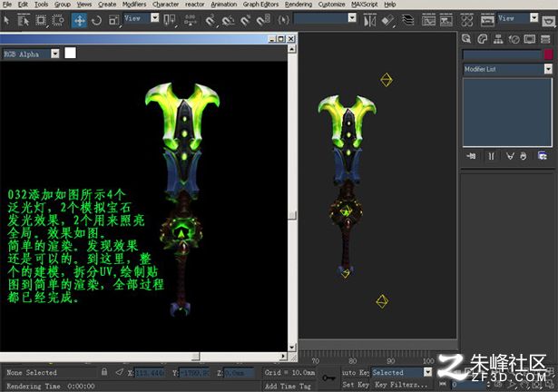Open Key Filters...
Image resolution: width=558 pixels, height=392 pixels.
coord(401,385)
